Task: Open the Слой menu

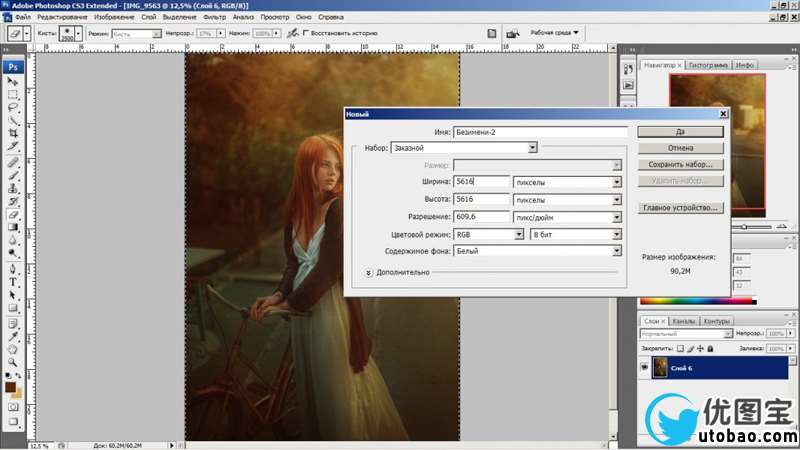Action: coord(148,17)
